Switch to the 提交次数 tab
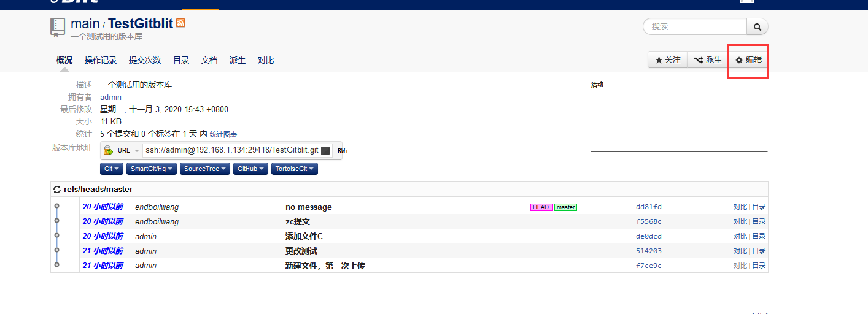Screen dimensions: 868x314 (x=145, y=60)
